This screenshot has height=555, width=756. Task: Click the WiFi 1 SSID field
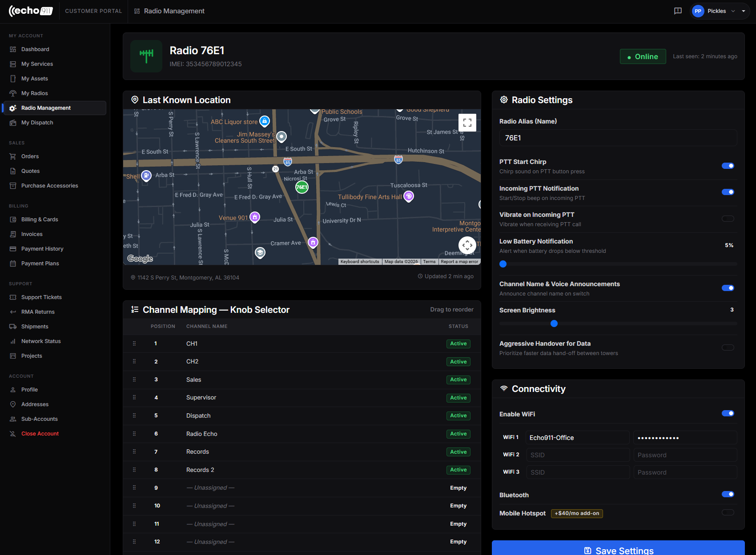(578, 438)
